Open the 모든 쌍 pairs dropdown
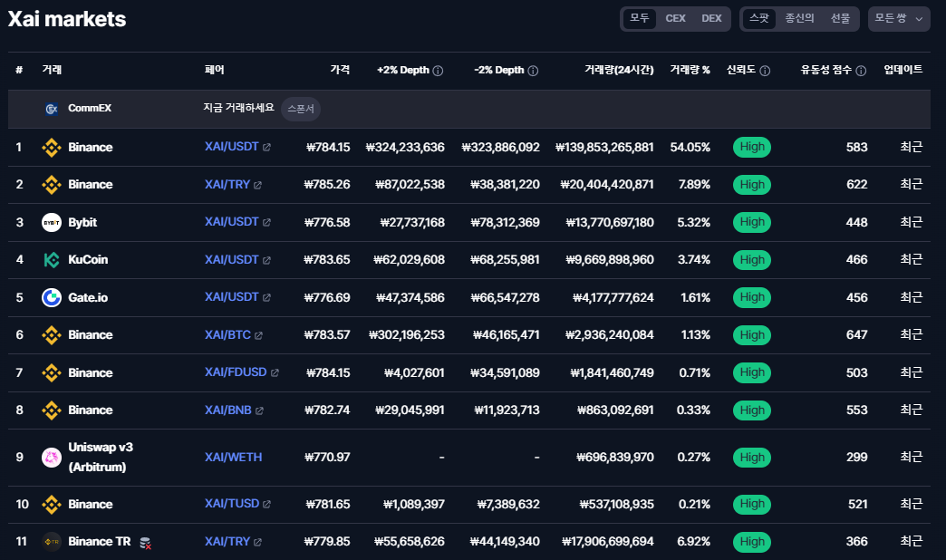The image size is (946, 560). point(899,18)
